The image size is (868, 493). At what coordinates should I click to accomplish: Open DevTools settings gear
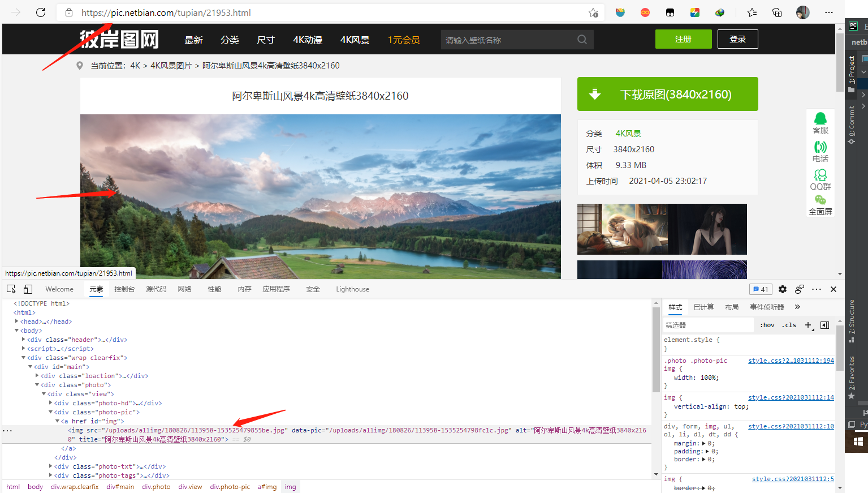coord(783,289)
